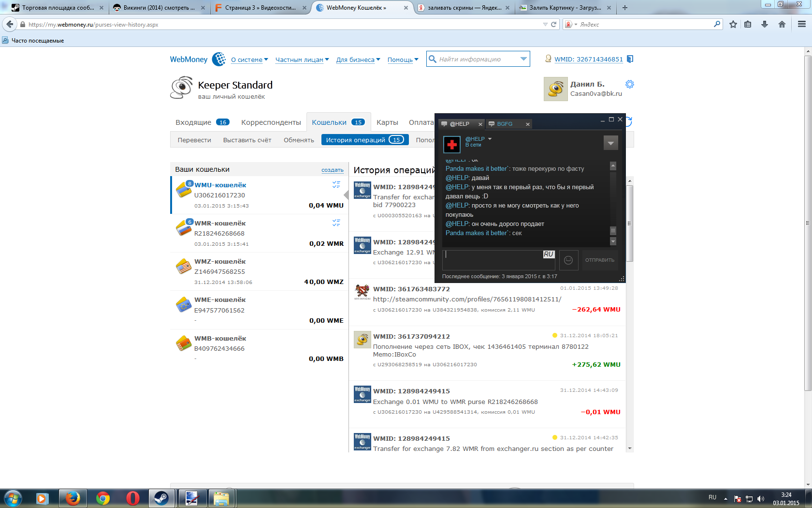Switch to the Кошельки tab

pyautogui.click(x=338, y=122)
